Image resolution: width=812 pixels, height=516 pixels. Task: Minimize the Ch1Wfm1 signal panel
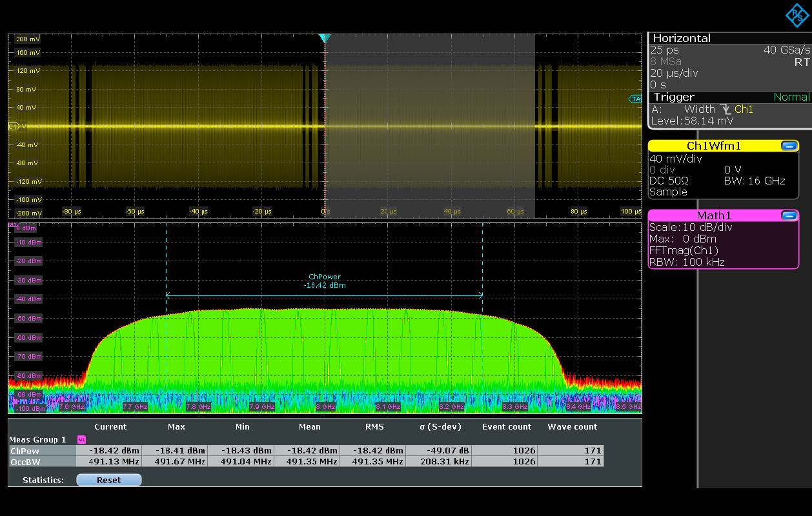tap(789, 146)
